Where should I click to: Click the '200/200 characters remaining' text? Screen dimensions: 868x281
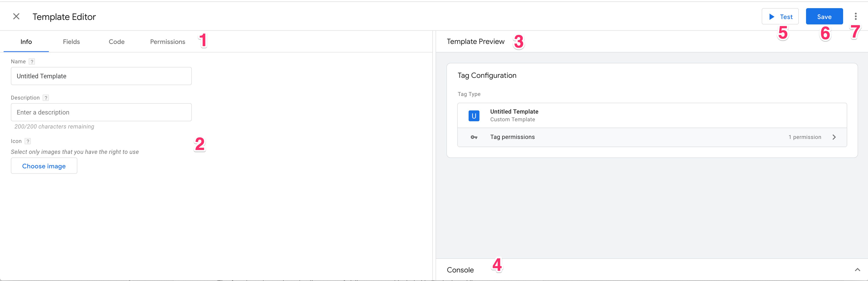click(54, 127)
